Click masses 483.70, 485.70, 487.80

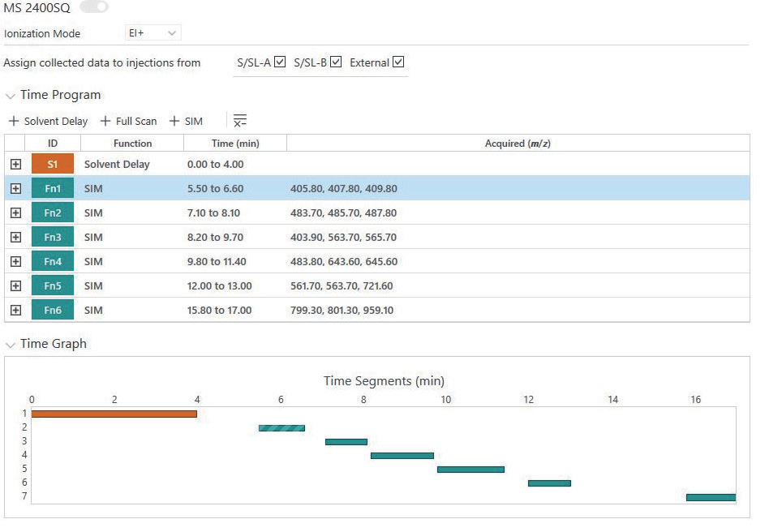(344, 213)
